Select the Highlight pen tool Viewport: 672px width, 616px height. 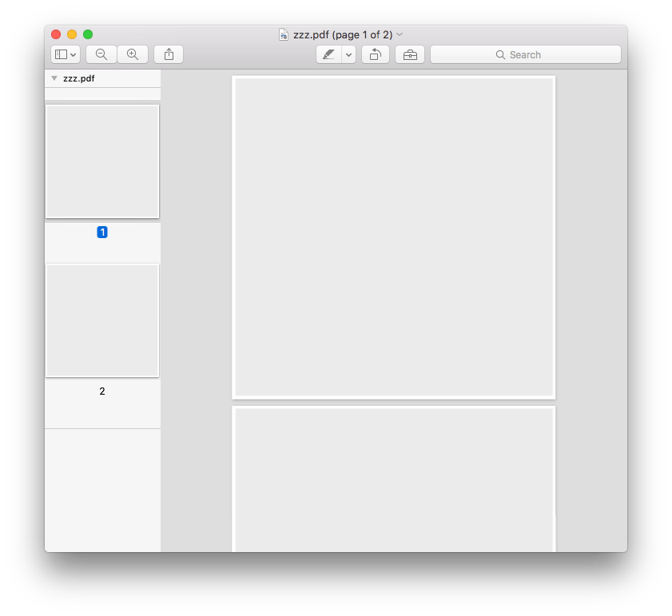tap(328, 54)
